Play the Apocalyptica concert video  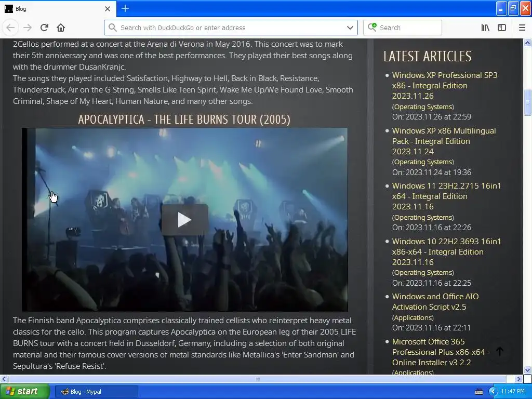184,220
